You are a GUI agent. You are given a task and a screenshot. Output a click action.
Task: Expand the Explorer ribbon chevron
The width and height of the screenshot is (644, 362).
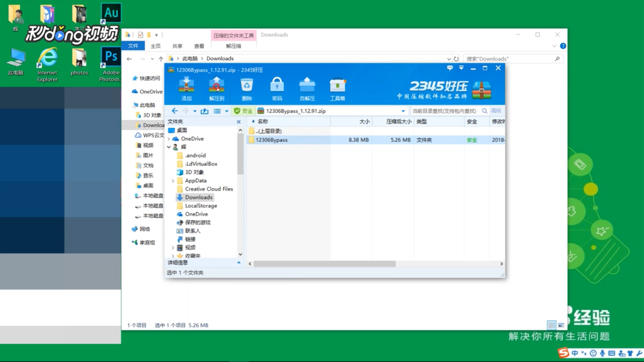click(554, 46)
